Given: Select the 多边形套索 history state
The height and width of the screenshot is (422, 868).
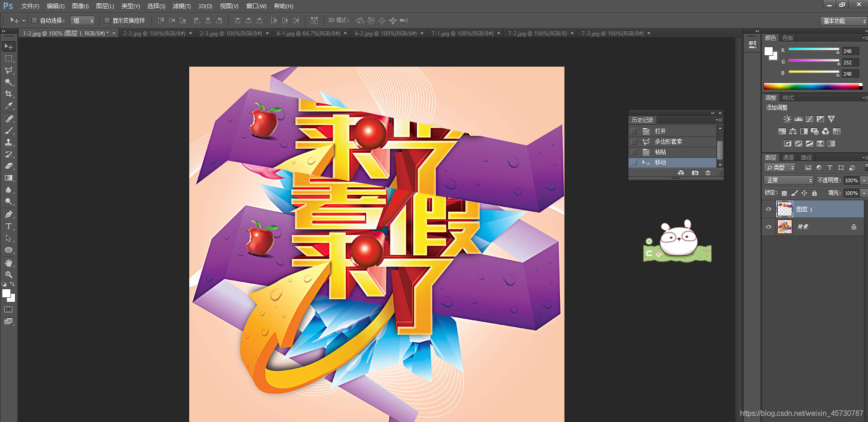Looking at the screenshot, I should pos(673,141).
